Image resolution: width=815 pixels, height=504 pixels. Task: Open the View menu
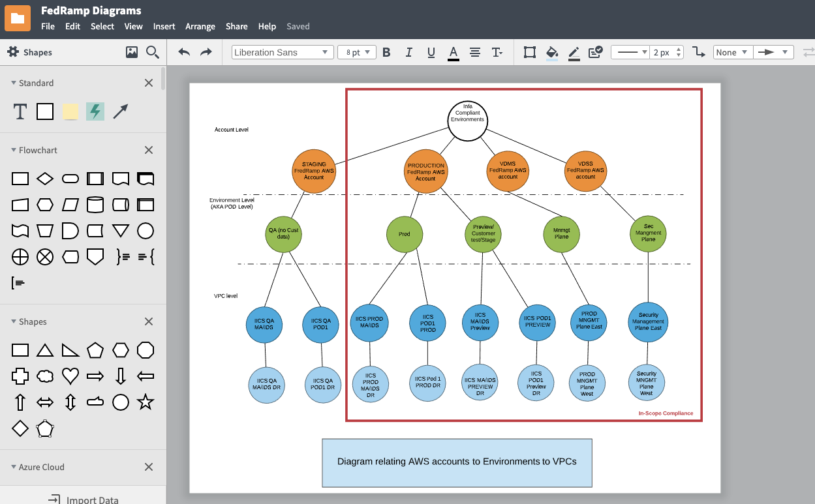pyautogui.click(x=134, y=27)
